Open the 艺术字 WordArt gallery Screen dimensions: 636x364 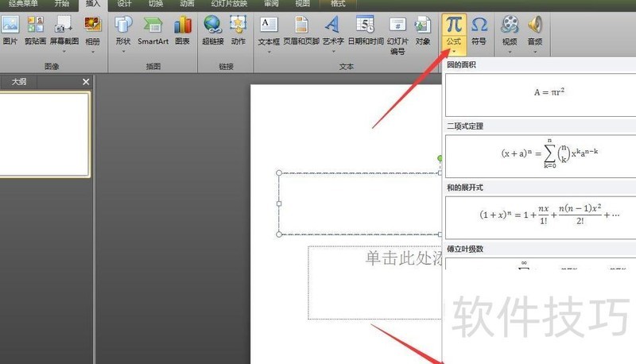click(x=332, y=25)
